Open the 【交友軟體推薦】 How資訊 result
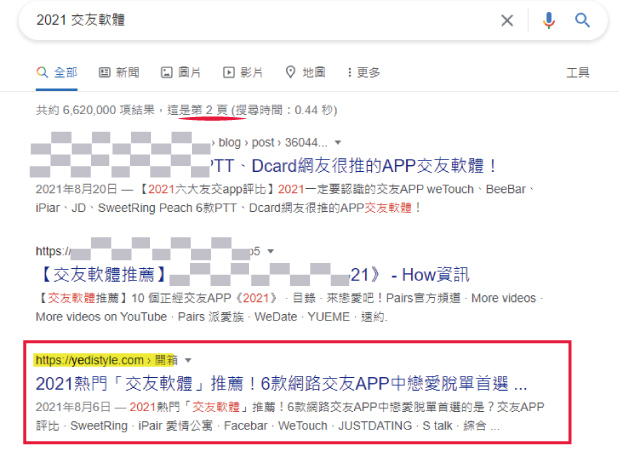 [253, 275]
